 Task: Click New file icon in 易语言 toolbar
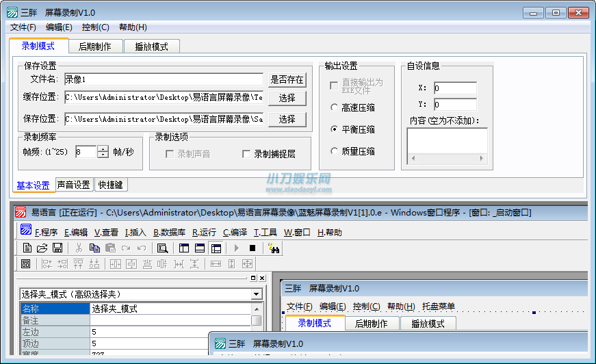(x=27, y=248)
